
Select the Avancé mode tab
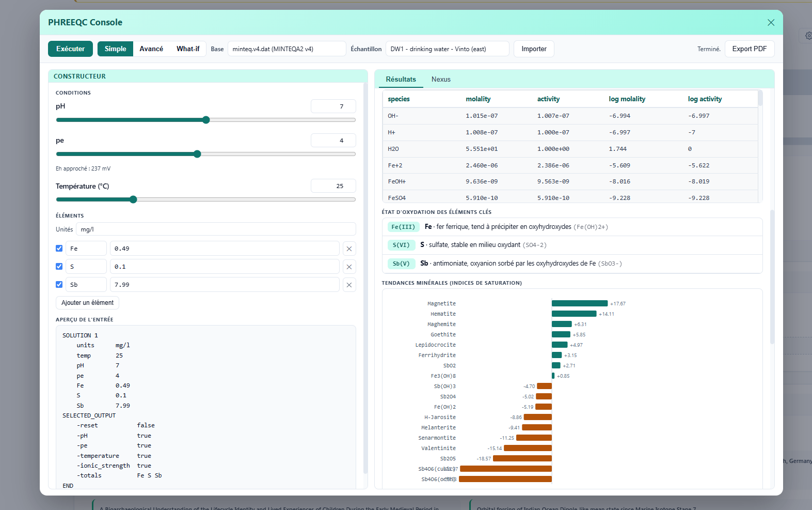click(151, 49)
